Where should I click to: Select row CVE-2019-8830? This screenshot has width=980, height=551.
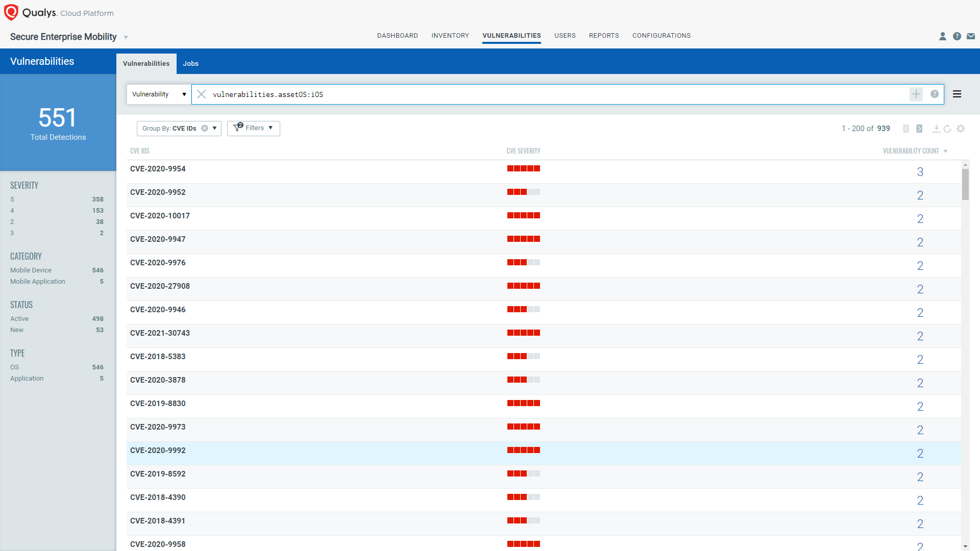[x=544, y=407]
